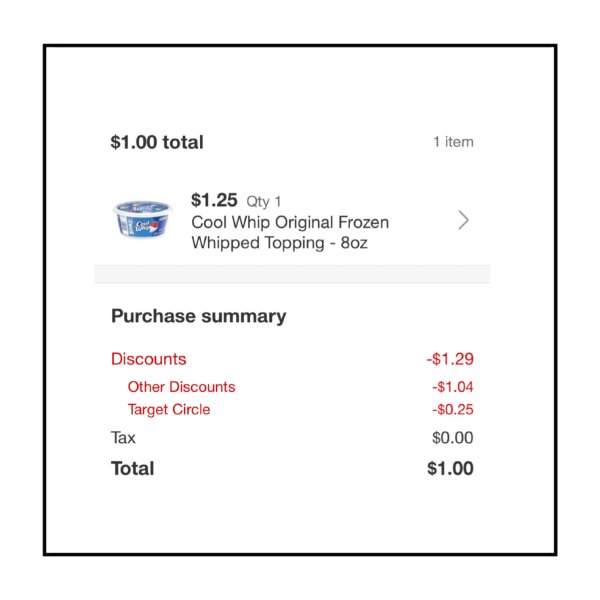
Task: Click the Cool Whip product thumbnail image
Action: click(x=143, y=219)
